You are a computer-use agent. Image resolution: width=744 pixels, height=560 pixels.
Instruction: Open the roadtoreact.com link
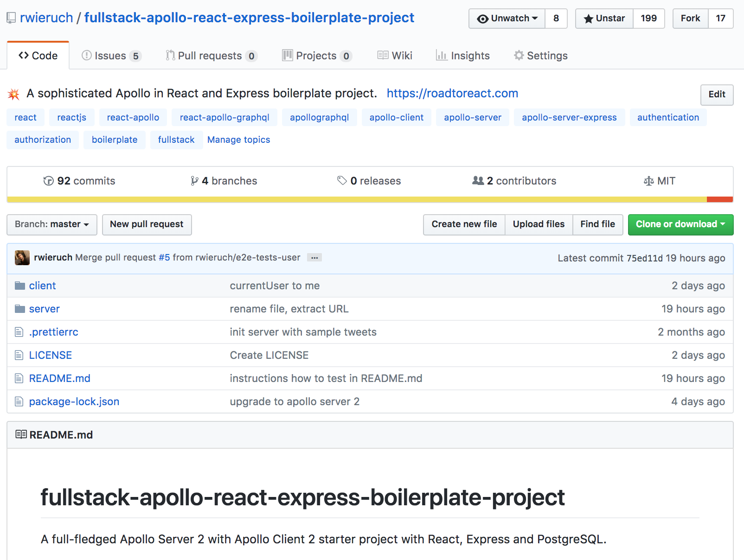pyautogui.click(x=452, y=93)
